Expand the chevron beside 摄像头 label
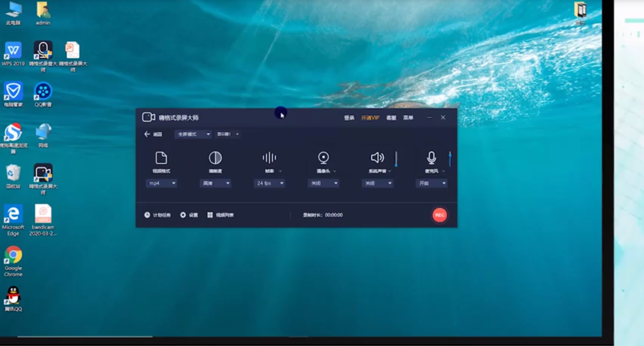The image size is (644, 346). [335, 171]
